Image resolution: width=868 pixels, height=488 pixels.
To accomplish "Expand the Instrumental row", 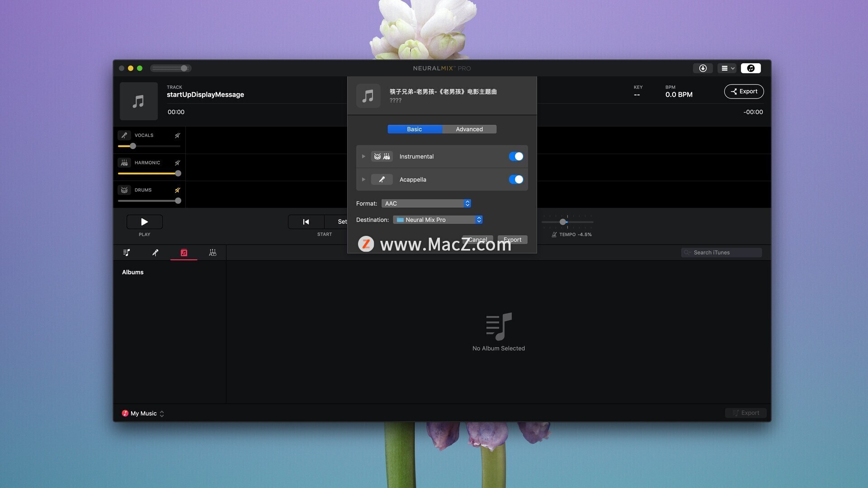I will 363,156.
